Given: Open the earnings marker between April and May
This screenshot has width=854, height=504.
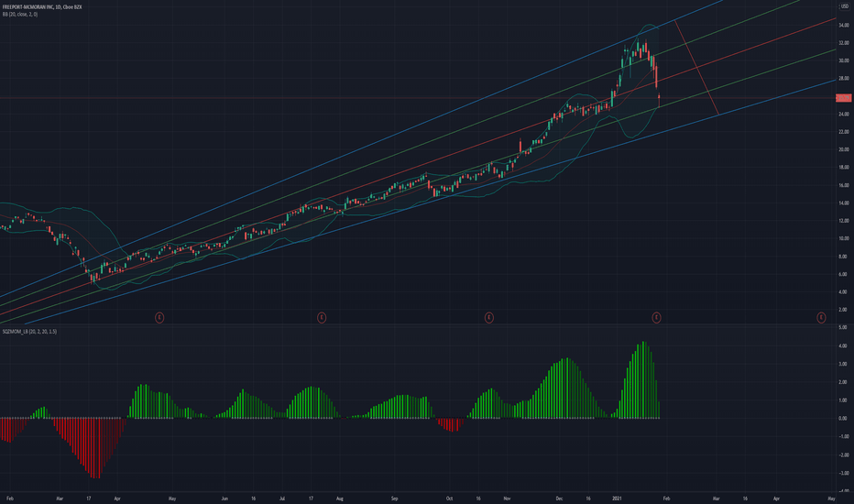Looking at the screenshot, I should coord(159,317).
